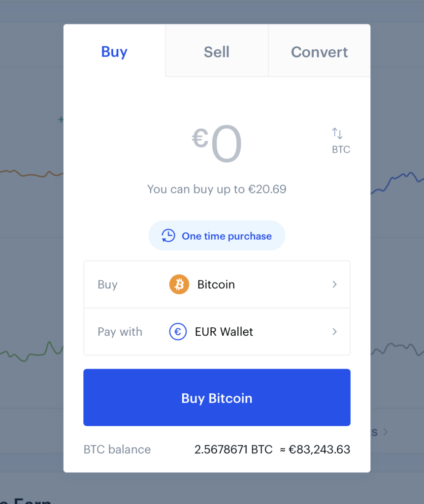424x504 pixels.
Task: Click the swap currency arrows icon
Action: pyautogui.click(x=337, y=133)
